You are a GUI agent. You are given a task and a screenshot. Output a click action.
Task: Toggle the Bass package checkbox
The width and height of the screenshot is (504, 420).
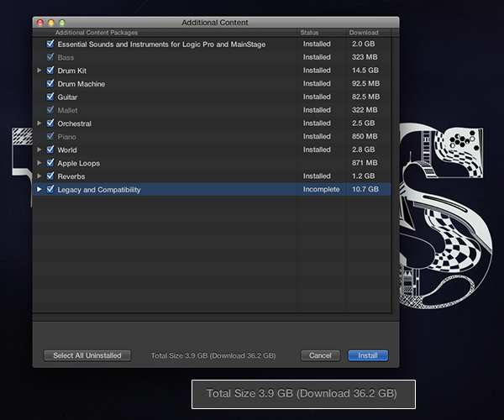50,57
